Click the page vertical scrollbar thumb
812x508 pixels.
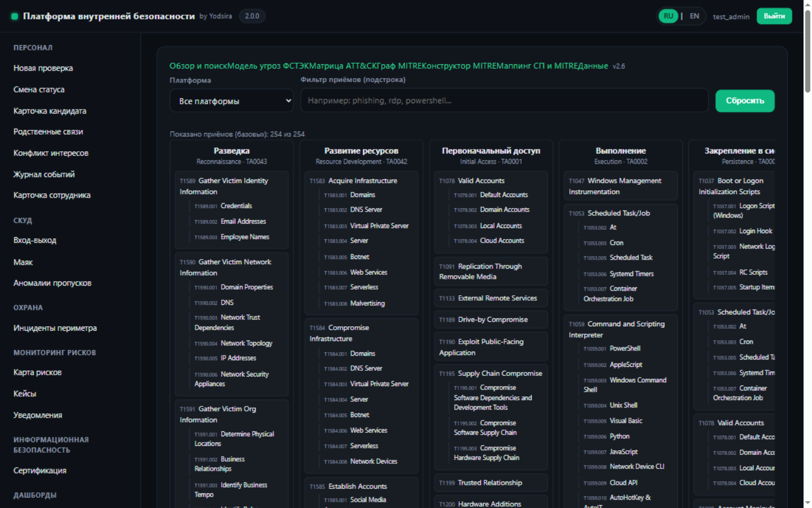(x=807, y=51)
